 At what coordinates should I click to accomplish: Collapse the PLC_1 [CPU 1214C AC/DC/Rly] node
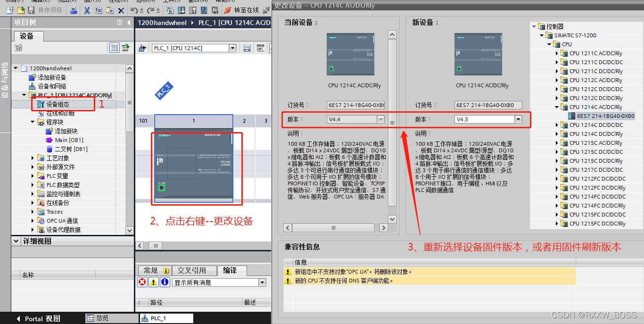tap(24, 95)
